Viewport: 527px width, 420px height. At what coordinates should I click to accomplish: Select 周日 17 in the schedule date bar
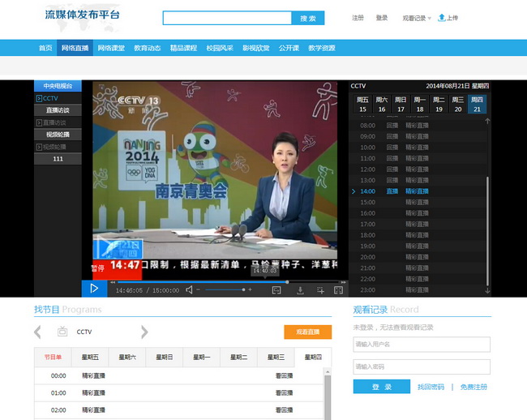401,104
